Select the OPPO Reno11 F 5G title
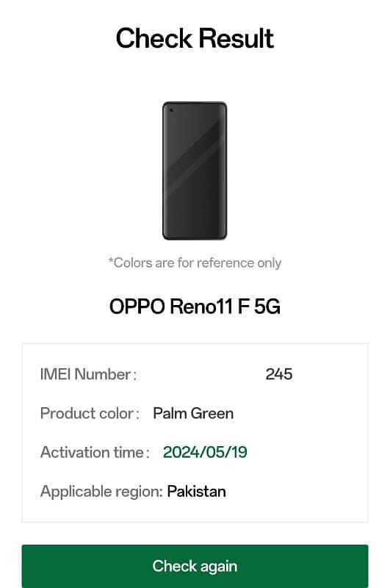Image resolution: width=390 pixels, height=588 pixels. coord(195,306)
